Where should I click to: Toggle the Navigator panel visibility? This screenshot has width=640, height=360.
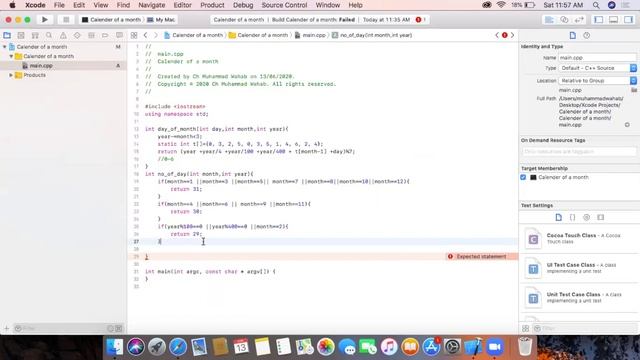tap(599, 20)
